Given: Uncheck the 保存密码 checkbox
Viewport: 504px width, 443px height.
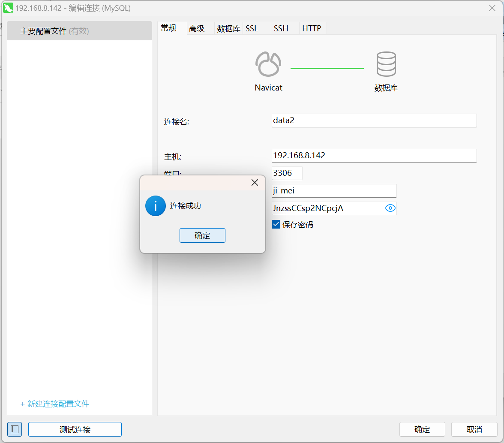Looking at the screenshot, I should click(x=276, y=224).
